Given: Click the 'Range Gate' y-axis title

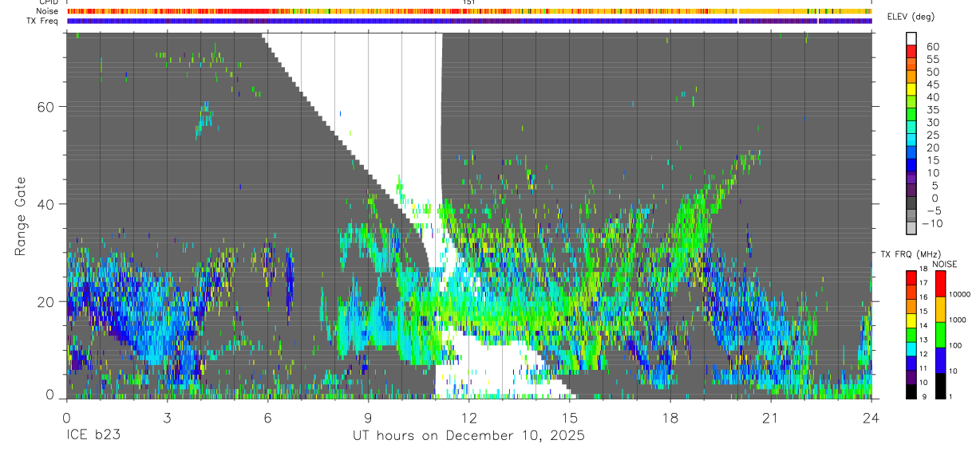Looking at the screenshot, I should 22,215.
